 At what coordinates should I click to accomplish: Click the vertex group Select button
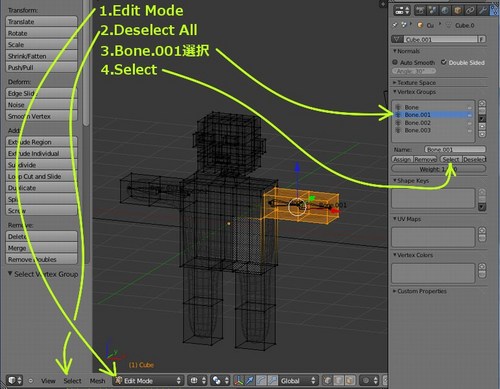click(451, 159)
